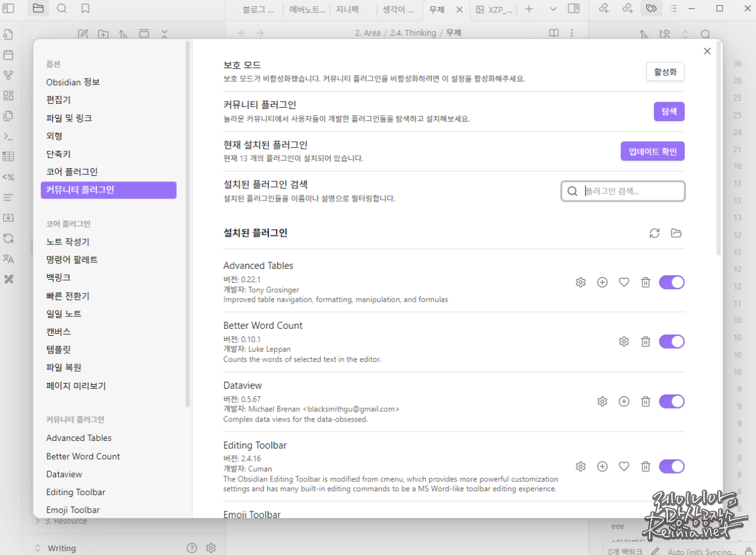The width and height of the screenshot is (756, 555).
Task: Click Dataview hotkey plus icon
Action: point(624,401)
